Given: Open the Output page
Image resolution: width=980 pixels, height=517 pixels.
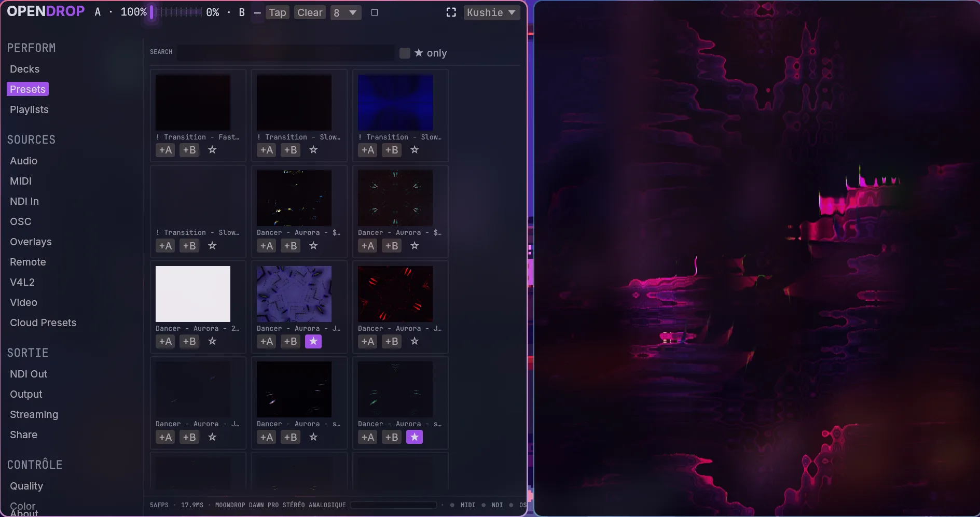Looking at the screenshot, I should pyautogui.click(x=26, y=394).
